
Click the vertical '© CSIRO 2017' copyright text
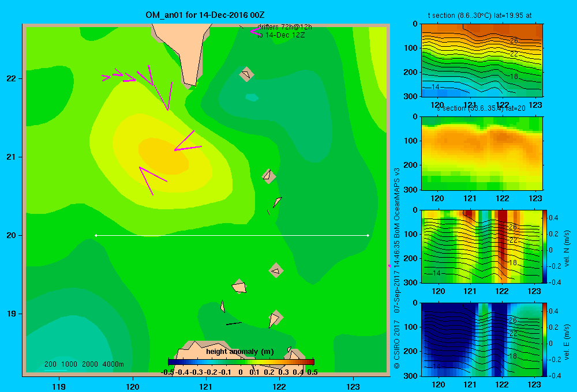[397, 344]
